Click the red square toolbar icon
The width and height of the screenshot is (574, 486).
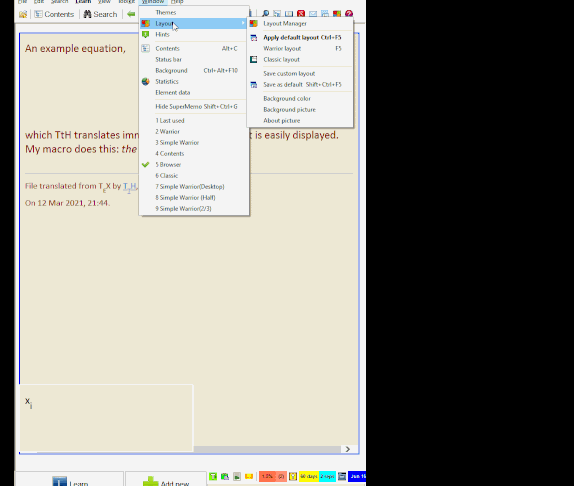pyautogui.click(x=301, y=14)
